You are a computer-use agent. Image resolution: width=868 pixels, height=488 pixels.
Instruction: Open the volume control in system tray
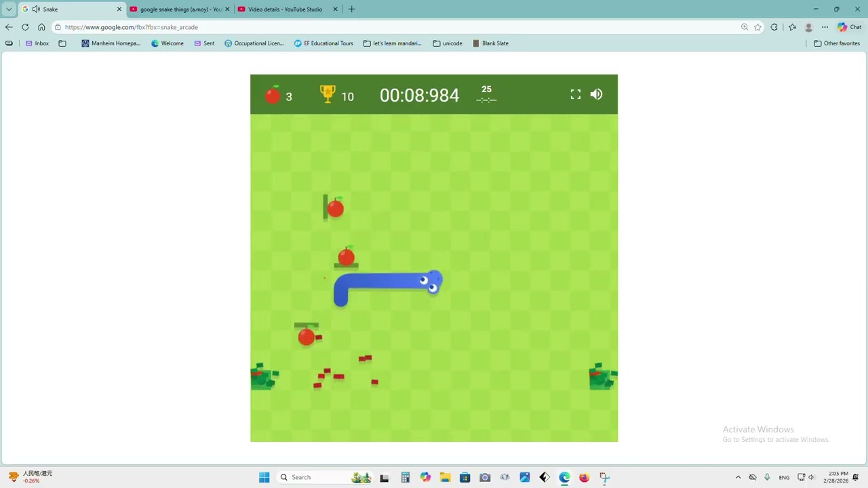click(812, 477)
